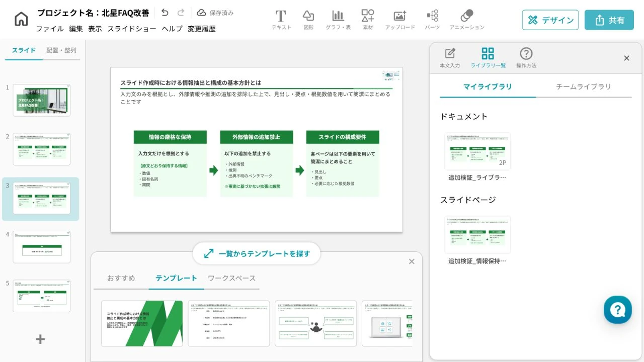This screenshot has width=644, height=362.
Task: Select the テキスト tool
Action: pos(281,20)
